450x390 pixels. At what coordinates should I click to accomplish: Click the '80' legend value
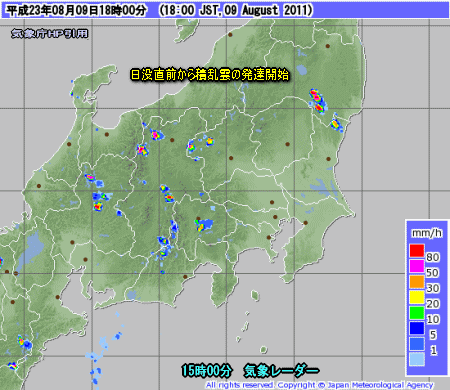pyautogui.click(x=433, y=257)
